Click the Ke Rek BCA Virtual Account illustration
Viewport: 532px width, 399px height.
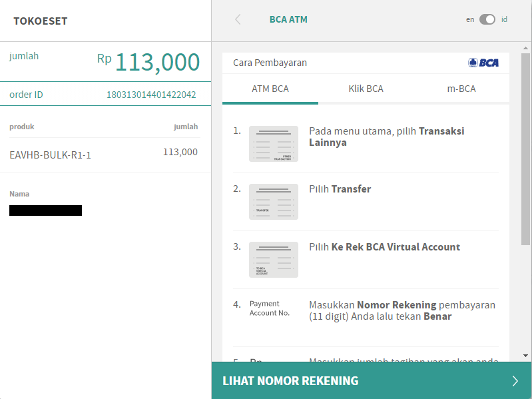pyautogui.click(x=274, y=260)
